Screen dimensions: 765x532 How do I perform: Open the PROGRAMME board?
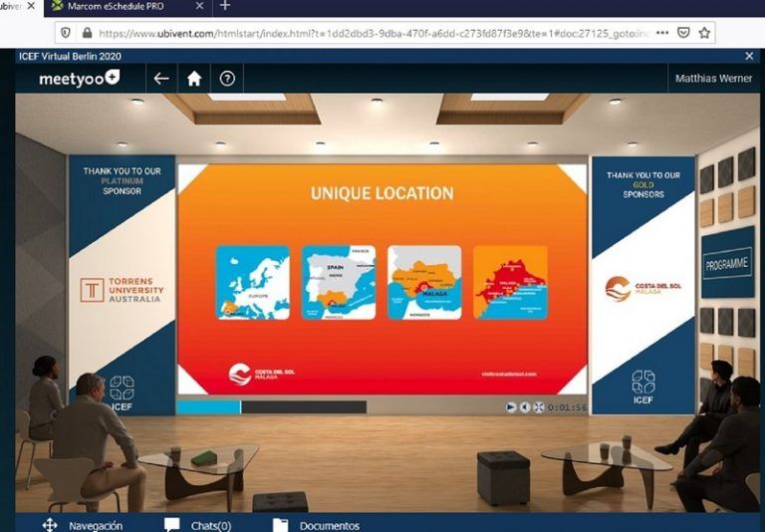[x=727, y=264]
